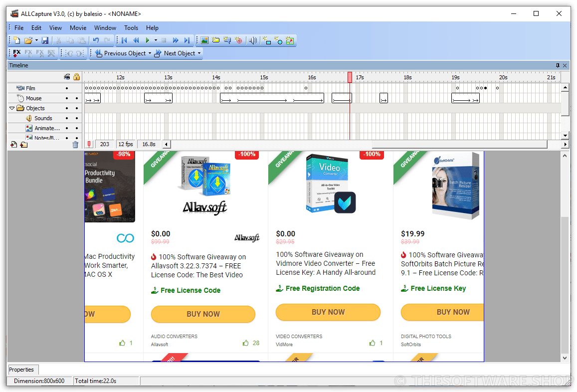Toggle the Sounds layer lock dot
The width and height of the screenshot is (577, 392).
tap(76, 118)
